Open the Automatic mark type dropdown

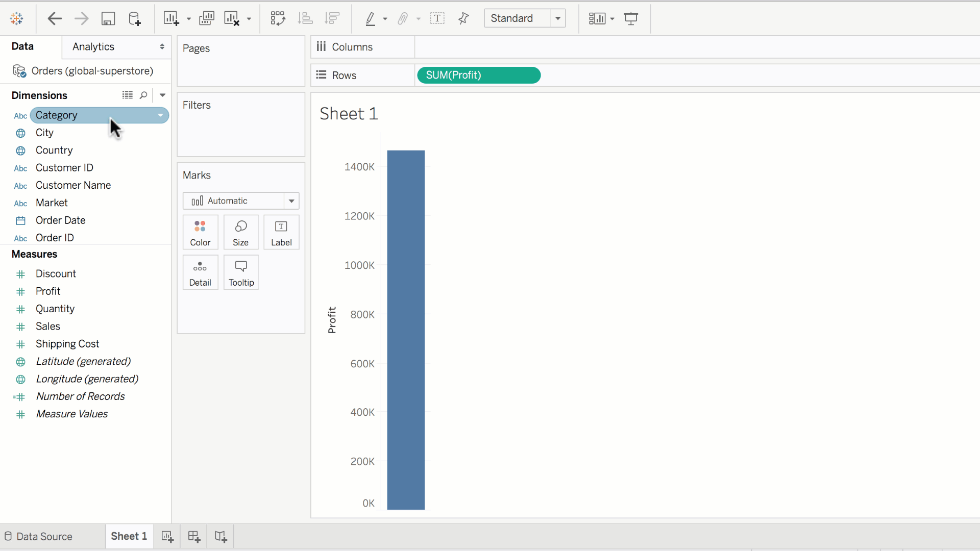coord(291,201)
